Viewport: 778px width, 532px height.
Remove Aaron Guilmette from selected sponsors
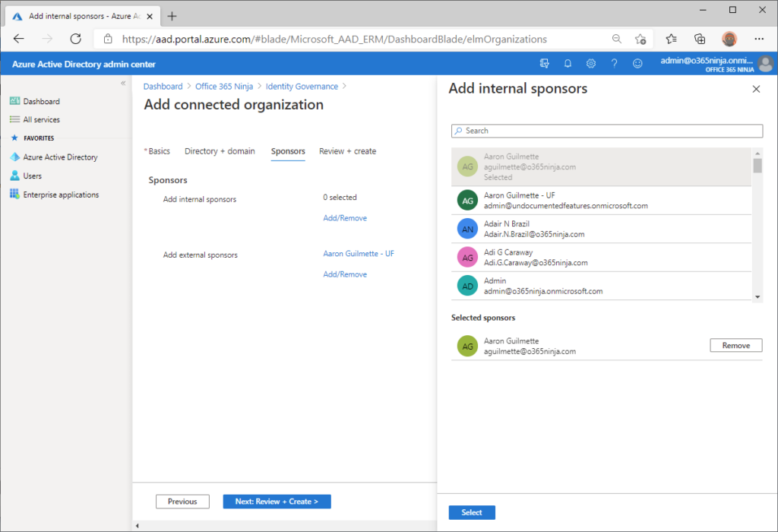tap(735, 344)
